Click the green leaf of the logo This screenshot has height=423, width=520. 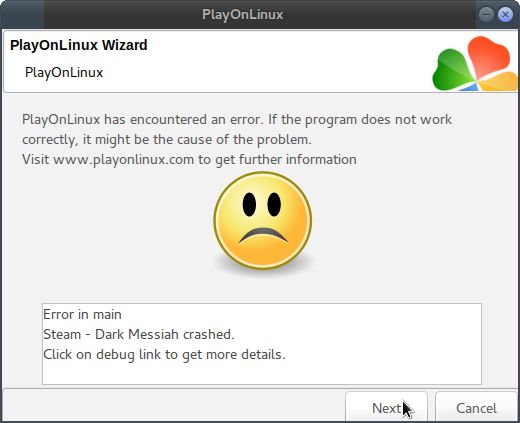pyautogui.click(x=453, y=70)
